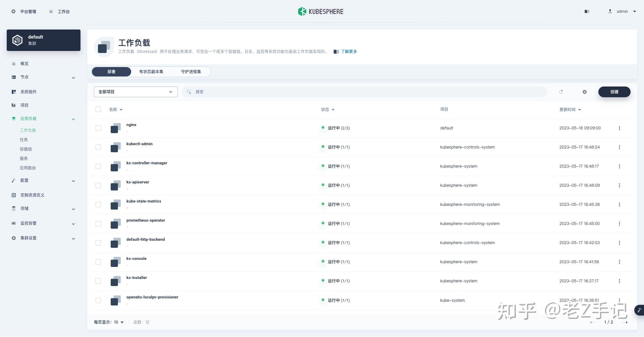
Task: Open the more-actions menu for kubectl-admin
Action: (x=620, y=147)
